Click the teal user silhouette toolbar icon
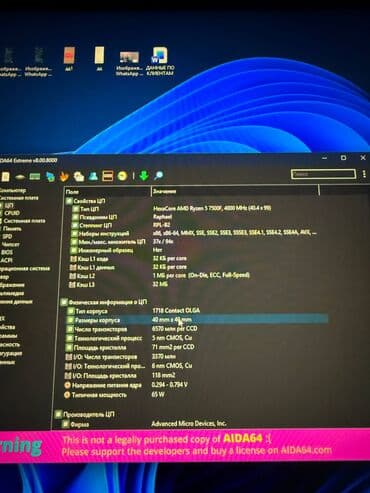 tap(93, 176)
